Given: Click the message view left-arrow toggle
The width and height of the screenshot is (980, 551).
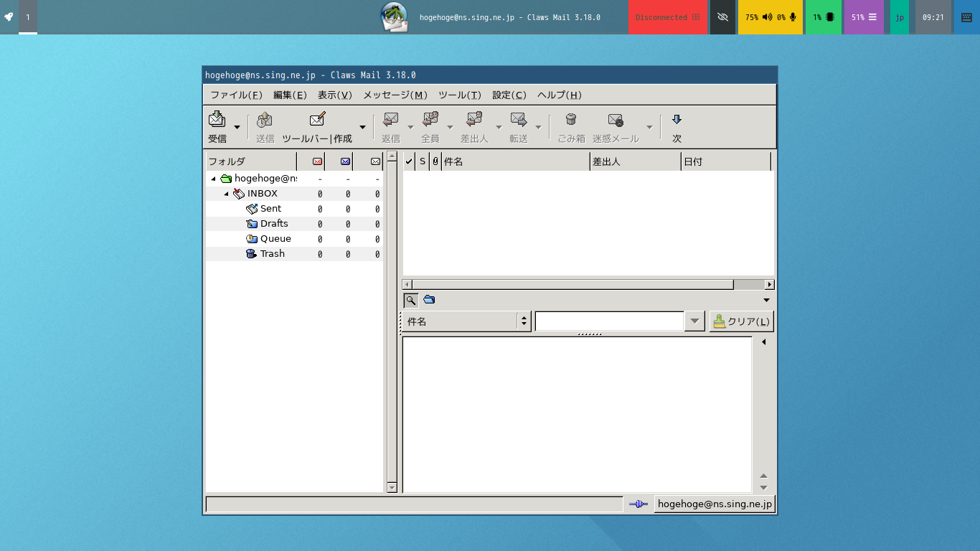Looking at the screenshot, I should pyautogui.click(x=764, y=342).
